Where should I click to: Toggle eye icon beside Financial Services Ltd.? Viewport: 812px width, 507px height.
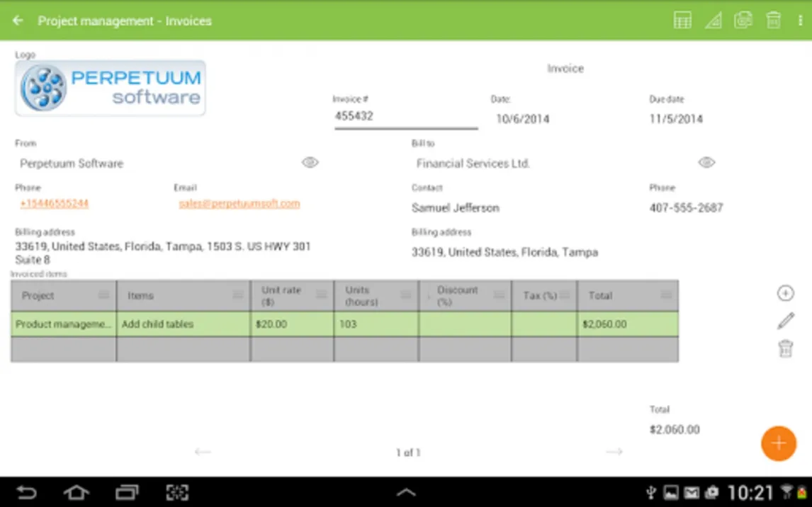tap(706, 163)
